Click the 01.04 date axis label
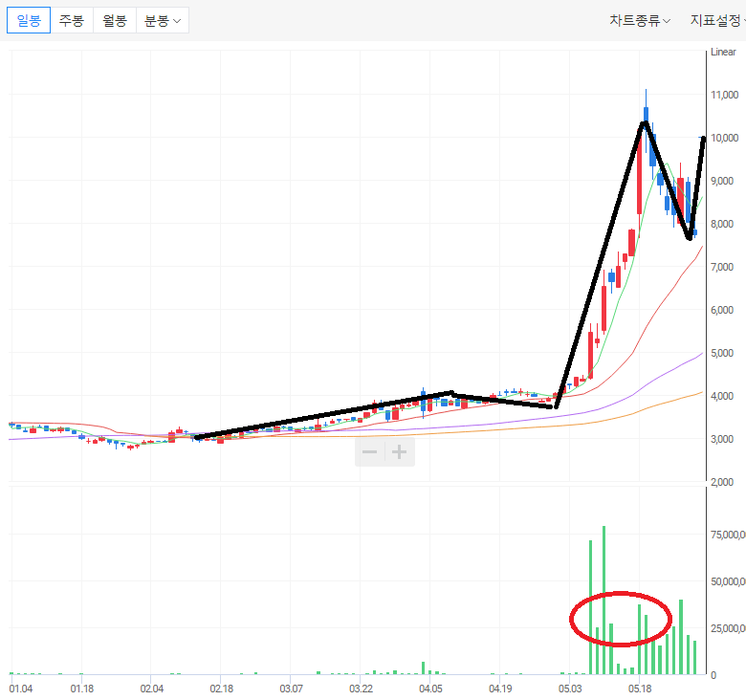 (21, 689)
